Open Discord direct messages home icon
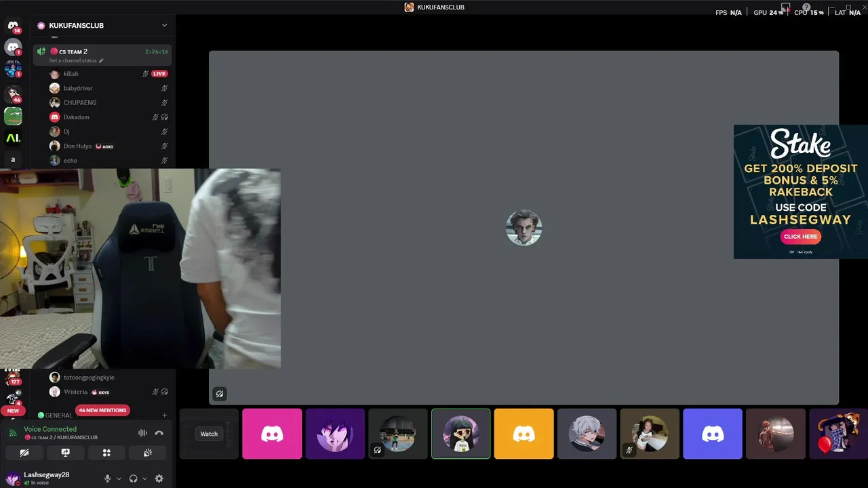 point(13,26)
